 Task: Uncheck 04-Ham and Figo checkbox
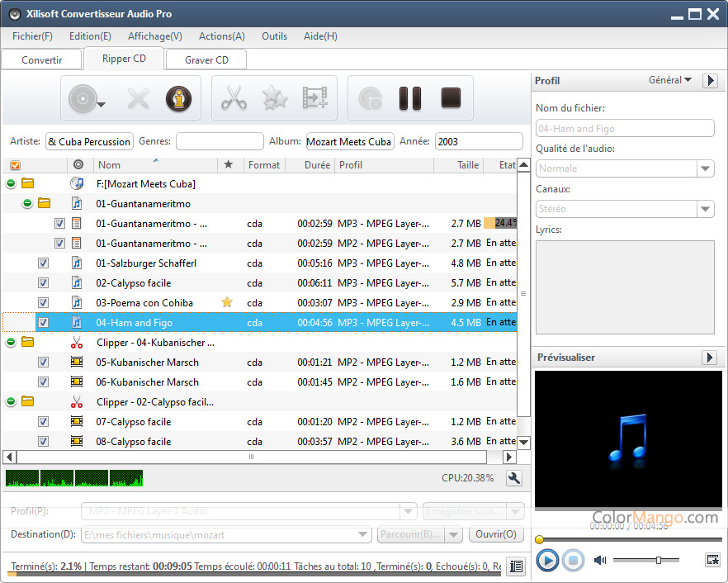click(43, 322)
